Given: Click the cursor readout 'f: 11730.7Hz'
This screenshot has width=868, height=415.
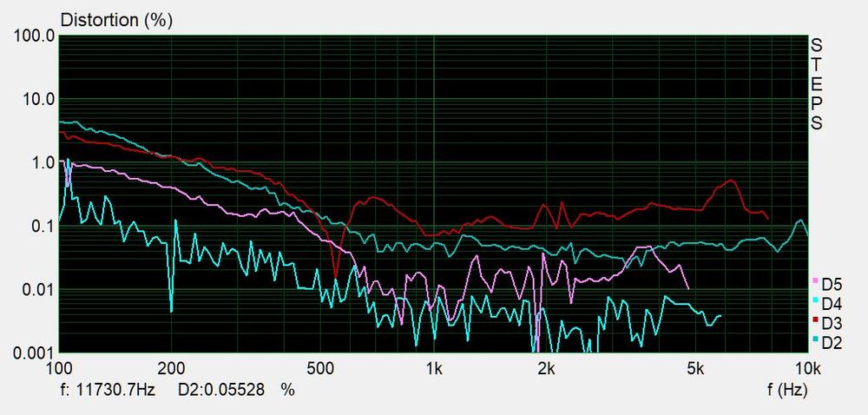Looking at the screenshot, I should 108,390.
